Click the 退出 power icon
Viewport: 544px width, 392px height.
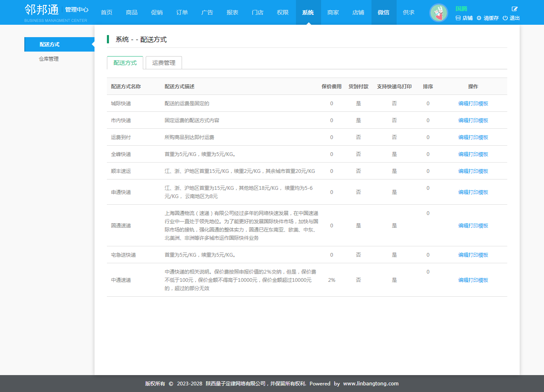[x=505, y=18]
